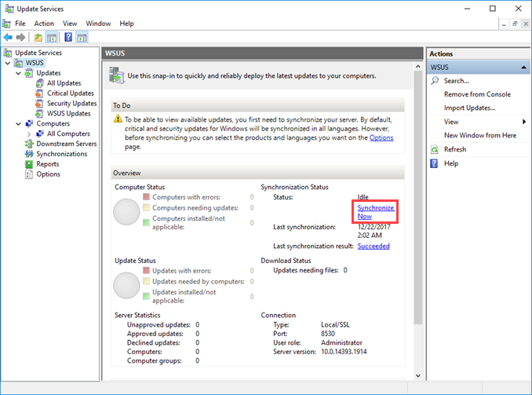
Task: Click the green Reports icon
Action: [x=29, y=164]
